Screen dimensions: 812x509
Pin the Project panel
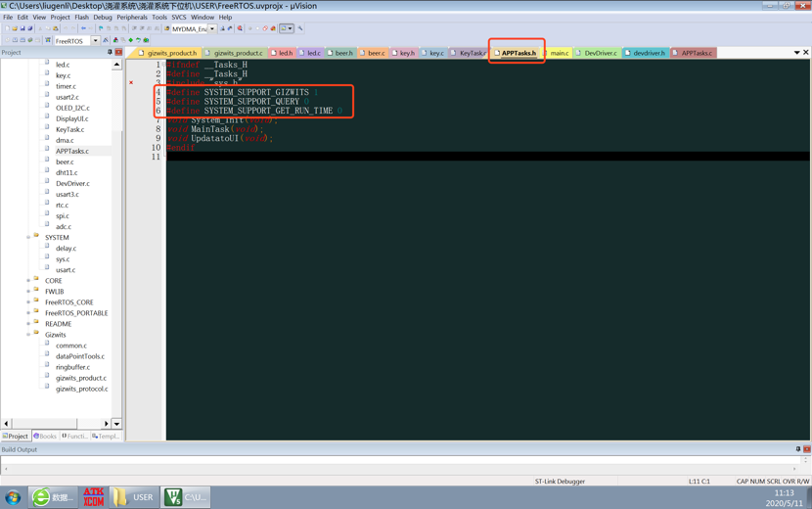pyautogui.click(x=110, y=52)
